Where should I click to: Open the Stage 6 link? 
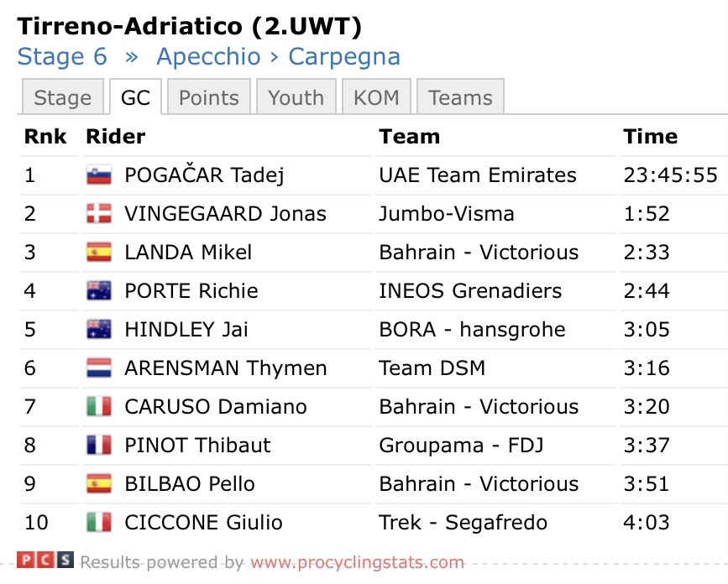click(62, 57)
